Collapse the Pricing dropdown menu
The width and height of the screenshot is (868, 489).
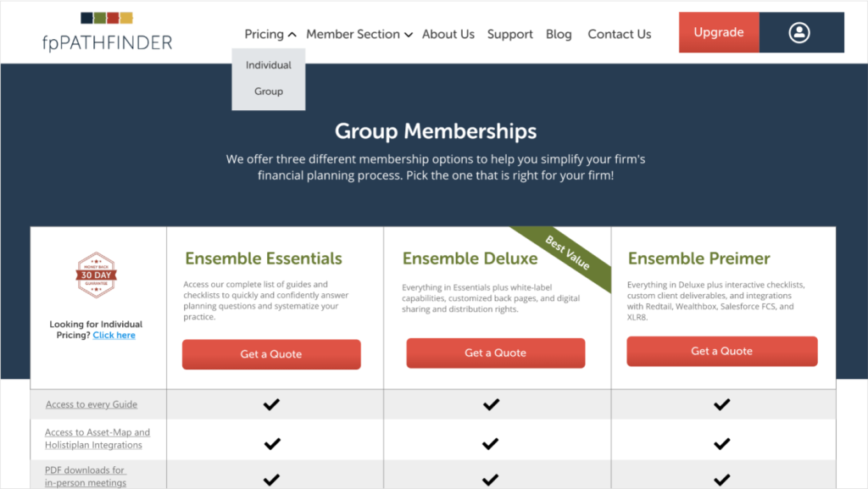(x=270, y=34)
